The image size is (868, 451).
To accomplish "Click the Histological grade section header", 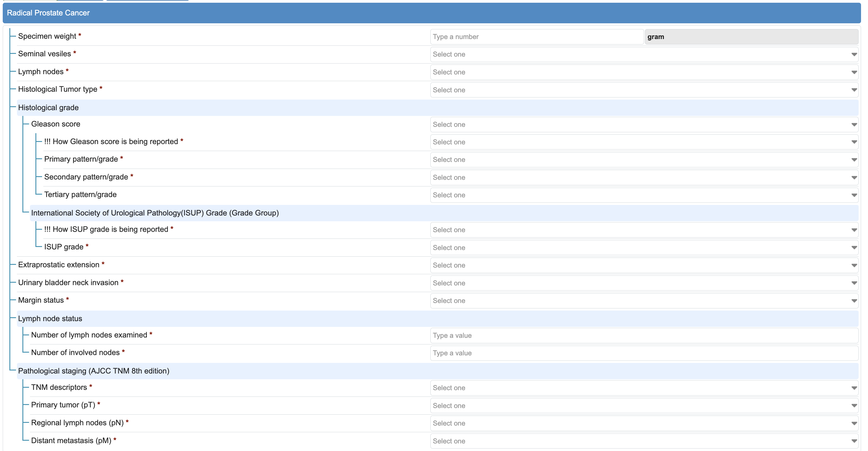I will 48,107.
